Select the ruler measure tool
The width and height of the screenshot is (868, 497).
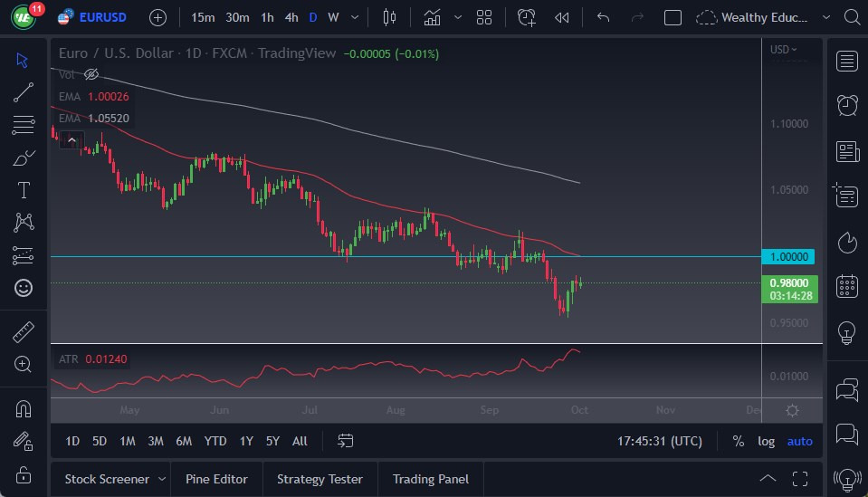coord(24,331)
